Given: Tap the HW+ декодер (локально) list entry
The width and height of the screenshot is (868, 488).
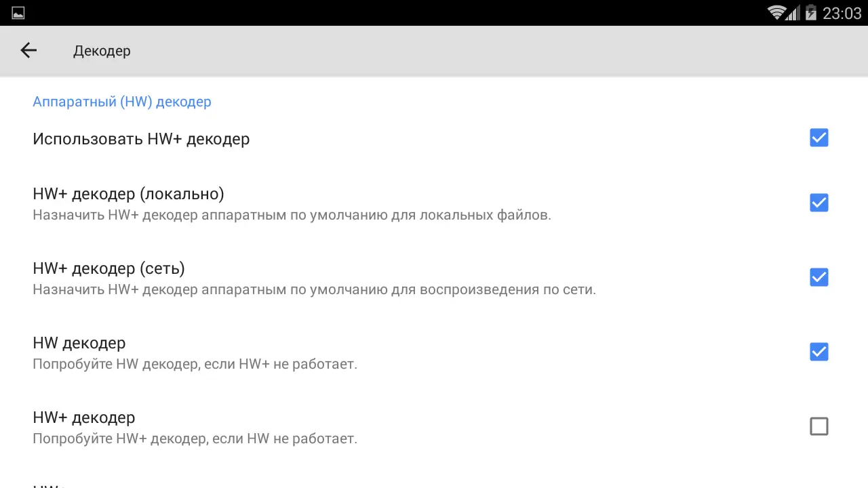Looking at the screenshot, I should point(128,194).
